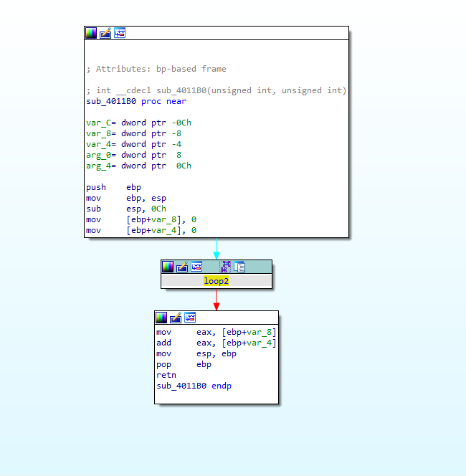Click the third title icon on top node
Viewport: 466px width, 476px height.
(120, 33)
